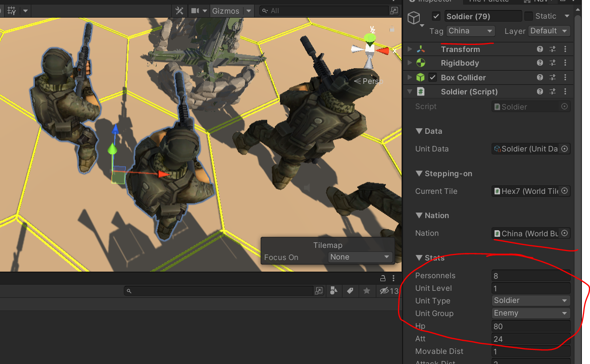This screenshot has height=364, width=590.
Task: Open Nation object picker circle
Action: [564, 233]
